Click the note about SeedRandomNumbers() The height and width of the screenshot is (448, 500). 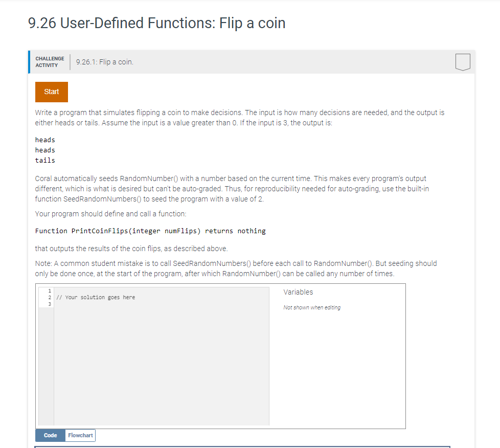[235, 268]
